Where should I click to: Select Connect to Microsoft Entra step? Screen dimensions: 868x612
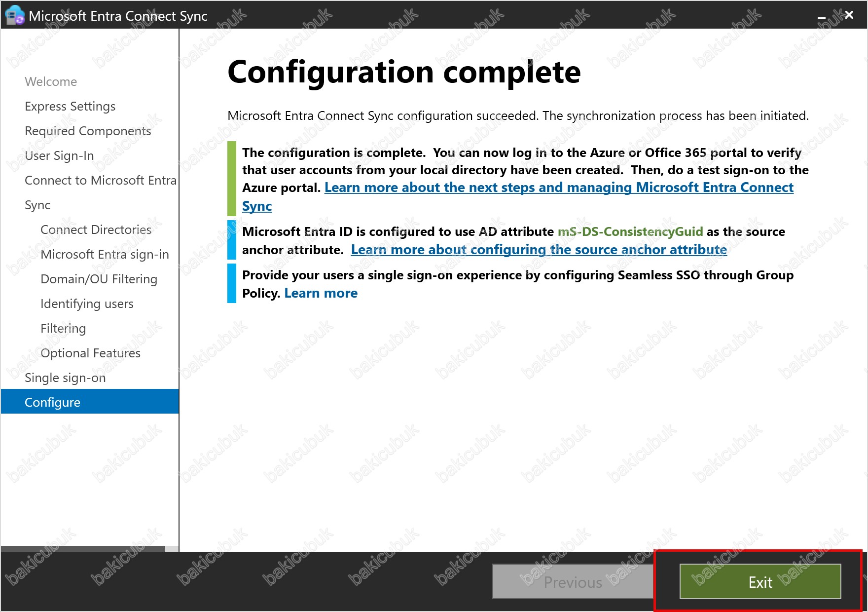point(101,180)
